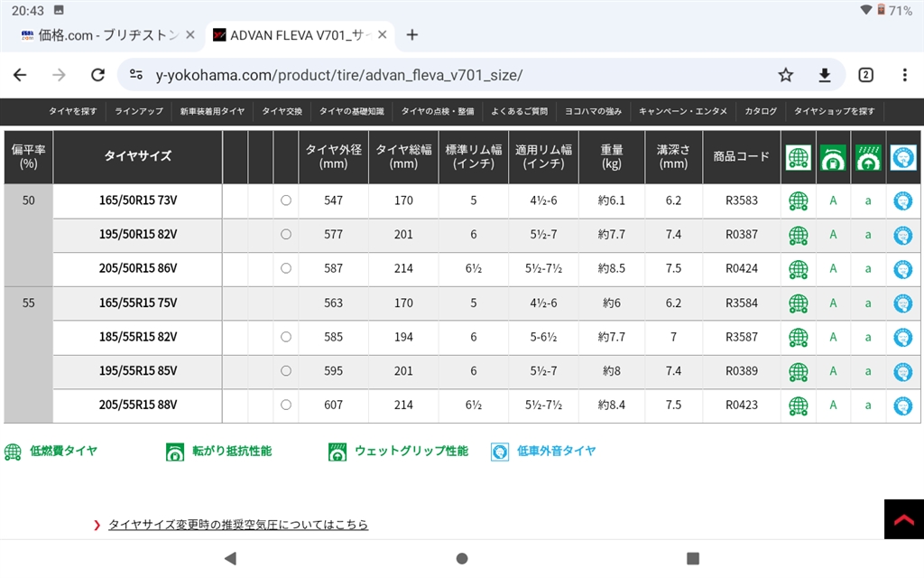Click the 商品コード column header

coord(742,156)
